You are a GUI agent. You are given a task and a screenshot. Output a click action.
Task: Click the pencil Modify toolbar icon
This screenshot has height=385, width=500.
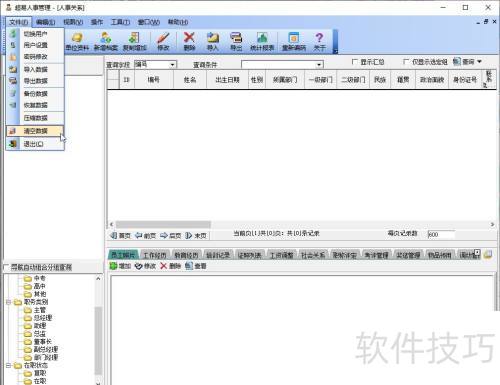click(x=163, y=38)
